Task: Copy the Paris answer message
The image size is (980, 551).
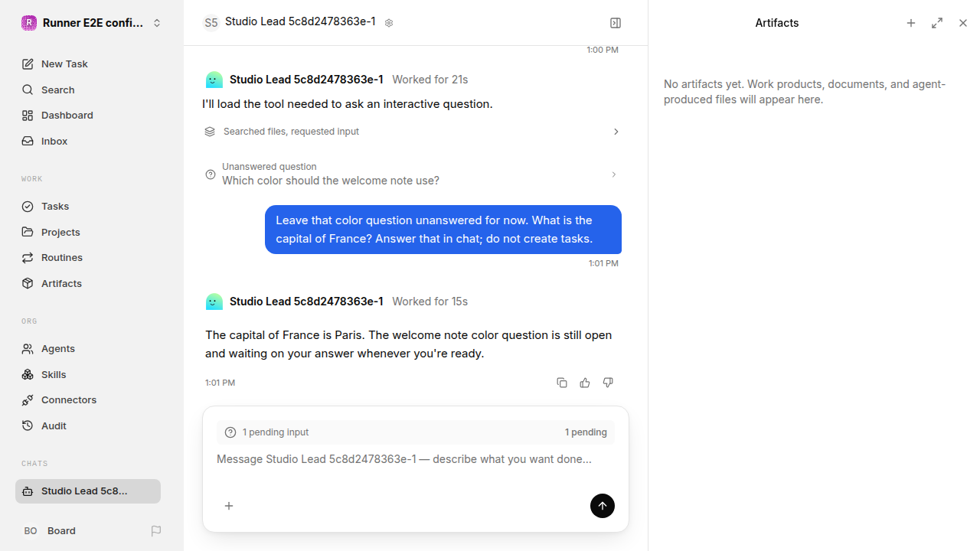Action: point(562,383)
